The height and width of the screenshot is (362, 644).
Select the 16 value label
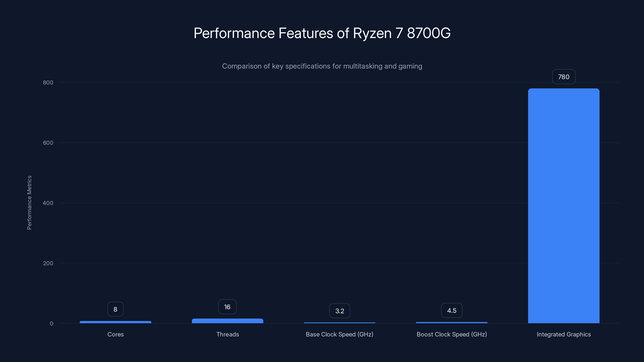point(227,307)
